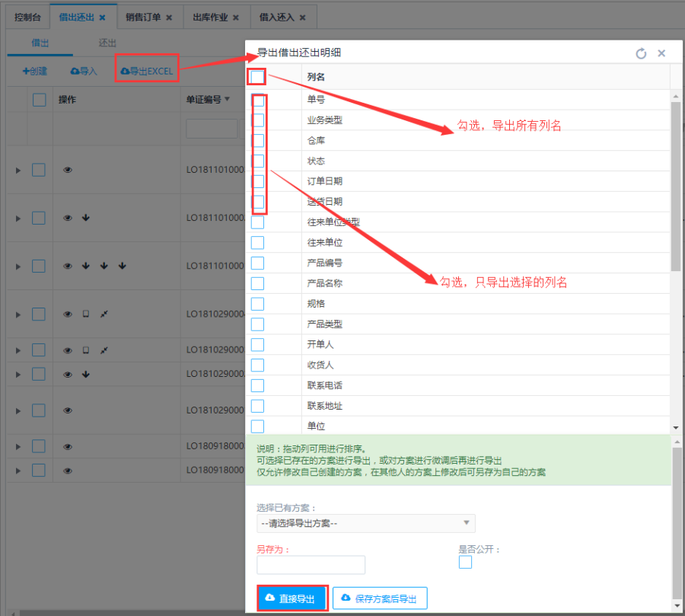Close the 销售订单 tab with its x icon
Viewport: 685px width, 616px height.
point(169,17)
